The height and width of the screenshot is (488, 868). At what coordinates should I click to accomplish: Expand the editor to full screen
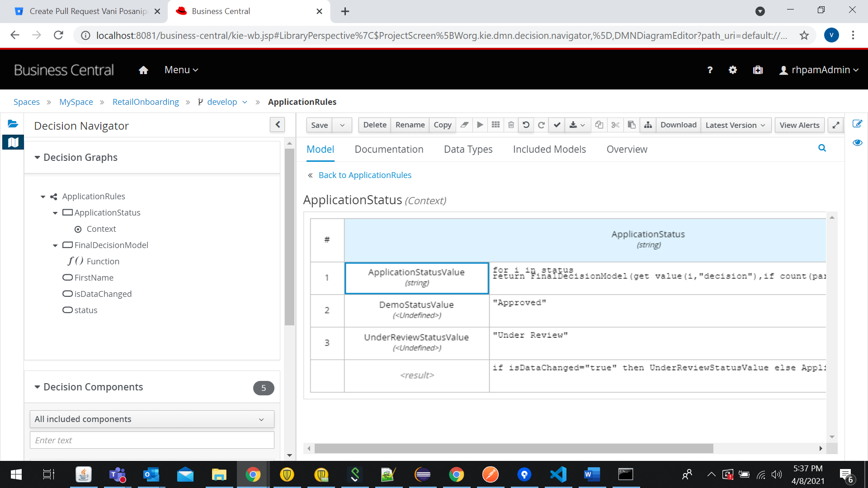coord(836,125)
